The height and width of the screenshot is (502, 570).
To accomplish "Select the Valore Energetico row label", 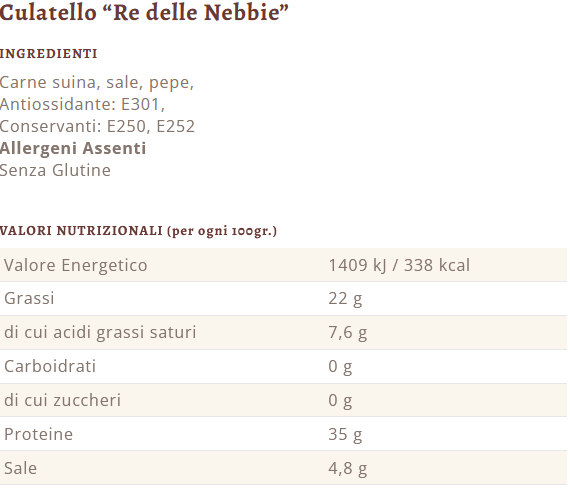I will pyautogui.click(x=76, y=265).
